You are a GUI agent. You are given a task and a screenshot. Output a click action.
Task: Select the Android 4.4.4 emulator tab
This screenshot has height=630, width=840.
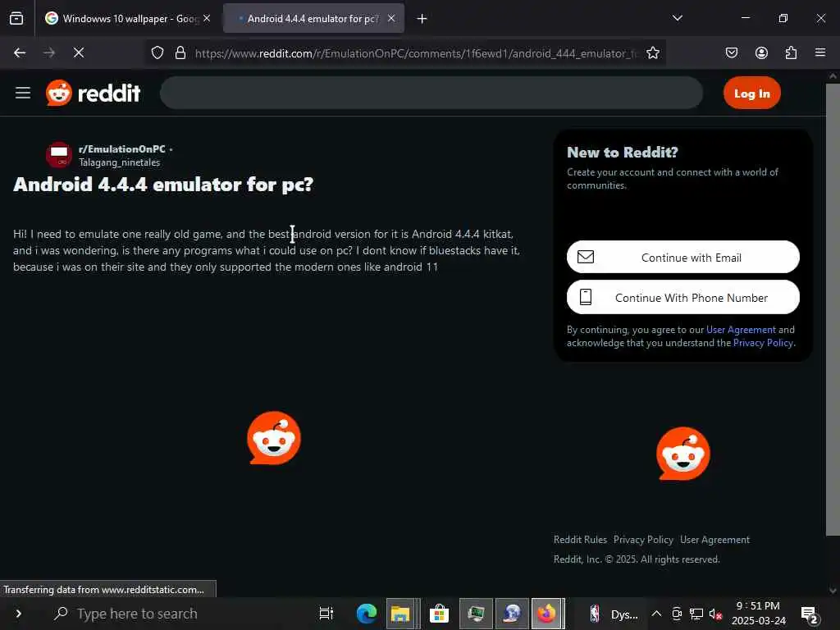pyautogui.click(x=313, y=18)
